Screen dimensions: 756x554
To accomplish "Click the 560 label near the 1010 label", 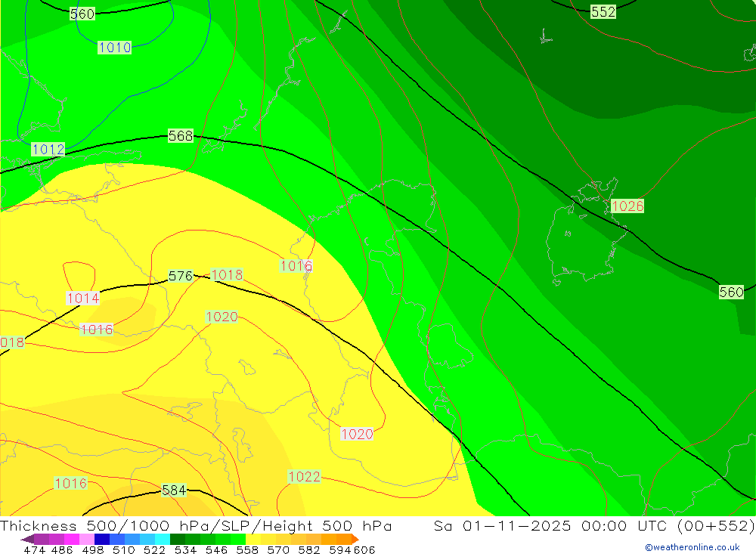I will 82,14.
